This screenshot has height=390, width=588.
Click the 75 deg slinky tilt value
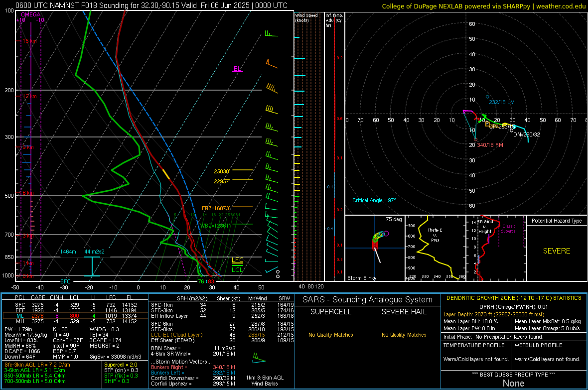[x=394, y=219]
